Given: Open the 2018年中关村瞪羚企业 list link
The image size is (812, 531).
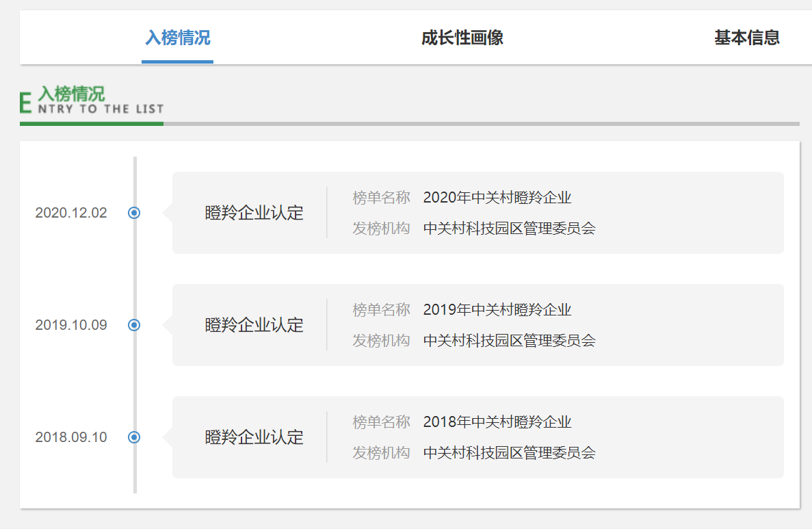Looking at the screenshot, I should point(497,422).
